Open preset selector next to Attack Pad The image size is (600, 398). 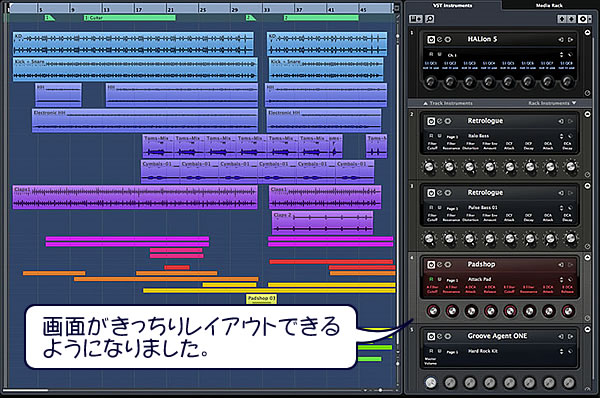[561, 279]
